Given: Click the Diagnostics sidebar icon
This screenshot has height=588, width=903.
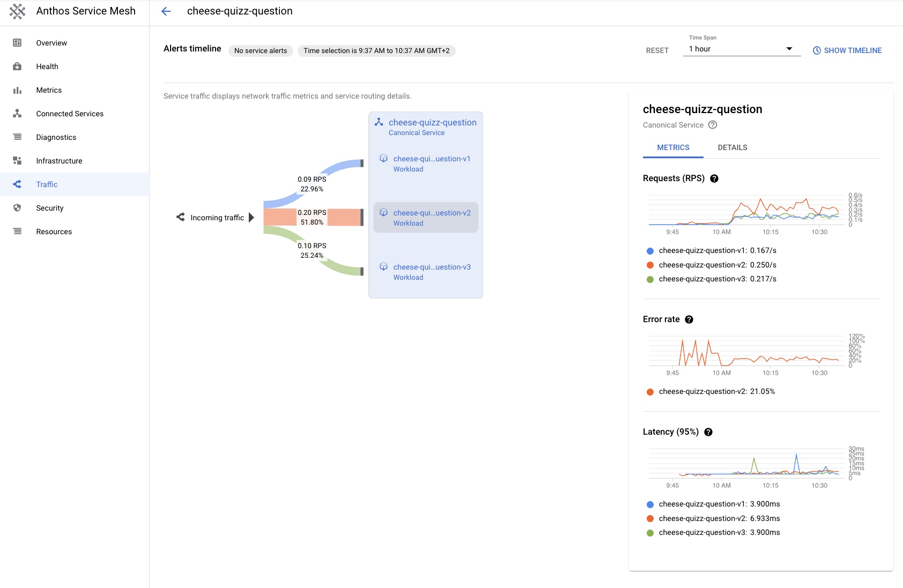Looking at the screenshot, I should click(17, 137).
